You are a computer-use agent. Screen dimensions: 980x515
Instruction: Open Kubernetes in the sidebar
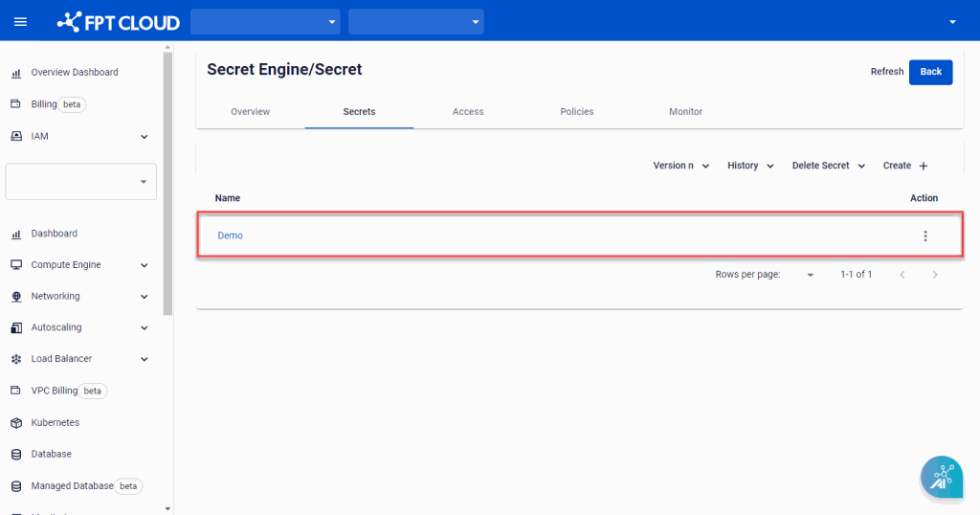[x=55, y=422]
